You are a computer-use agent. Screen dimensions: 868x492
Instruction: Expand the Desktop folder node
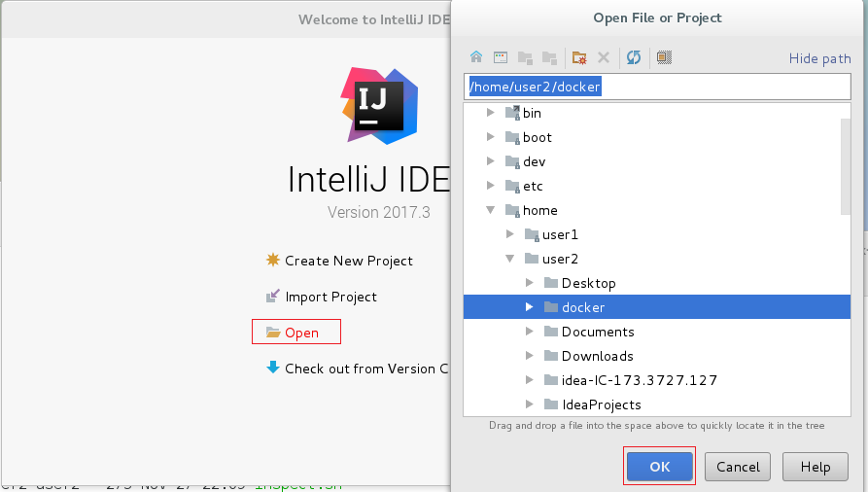tap(529, 283)
